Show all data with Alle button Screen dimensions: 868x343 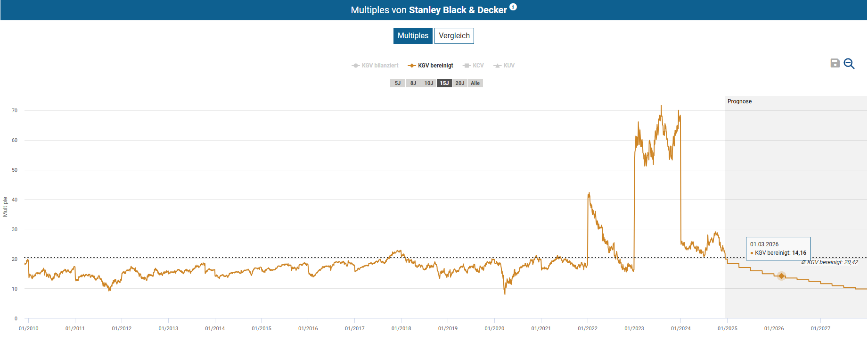(475, 83)
